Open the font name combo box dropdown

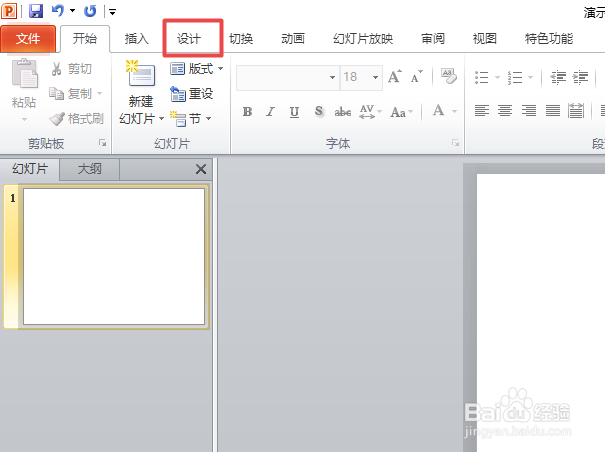point(332,77)
